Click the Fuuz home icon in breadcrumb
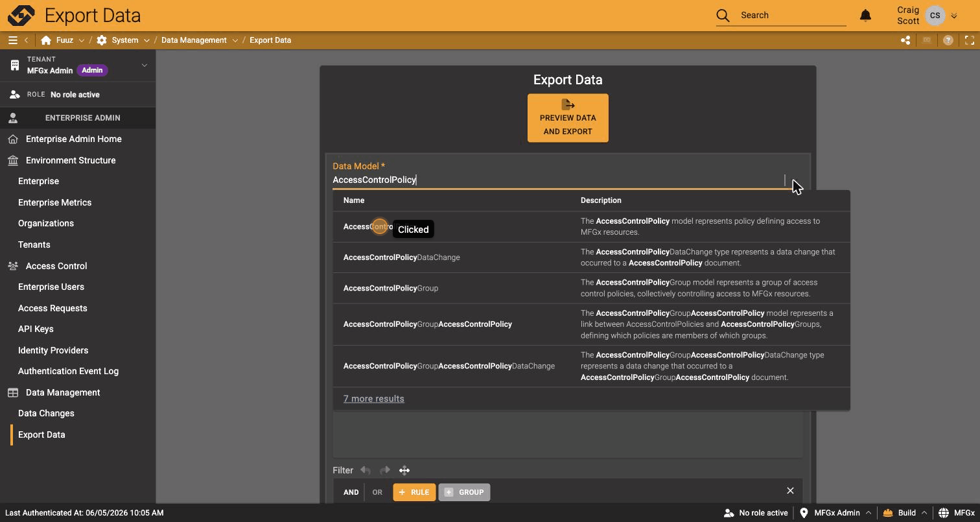Viewport: 980px width, 522px height. [x=46, y=40]
